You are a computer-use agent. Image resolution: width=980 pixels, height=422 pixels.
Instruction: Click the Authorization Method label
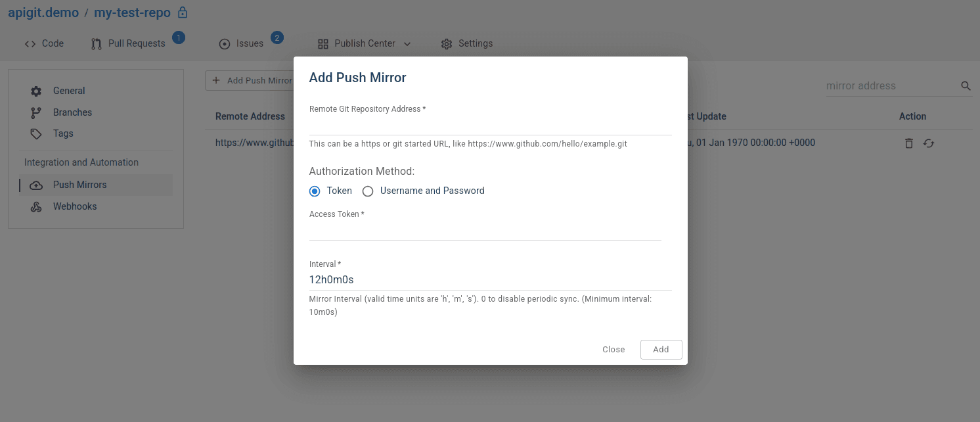click(x=362, y=171)
